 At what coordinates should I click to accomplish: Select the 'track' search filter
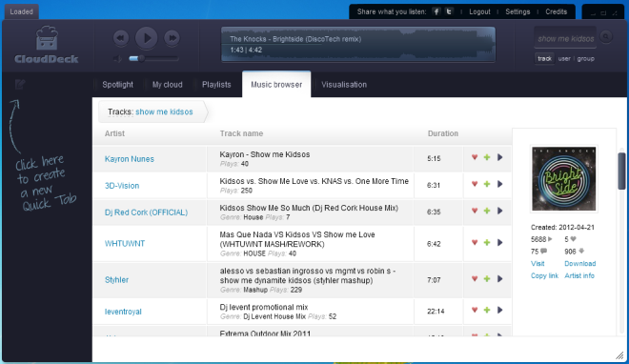(544, 58)
